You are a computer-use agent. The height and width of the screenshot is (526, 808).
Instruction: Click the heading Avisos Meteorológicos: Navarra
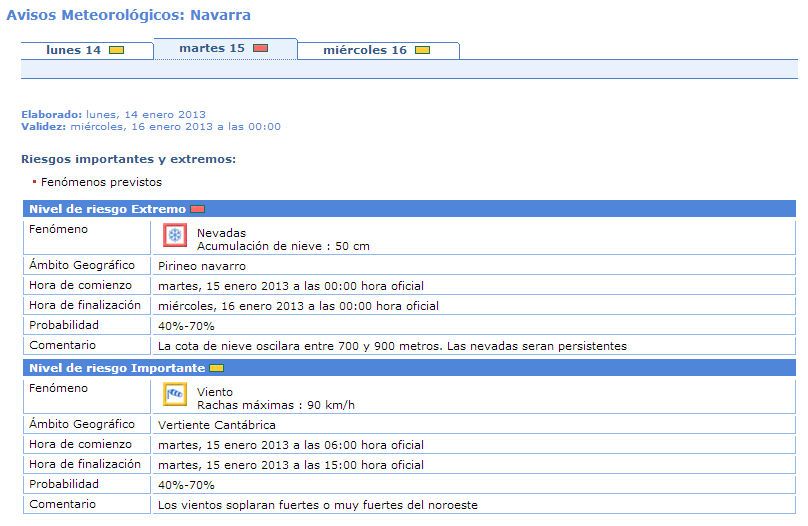click(128, 15)
